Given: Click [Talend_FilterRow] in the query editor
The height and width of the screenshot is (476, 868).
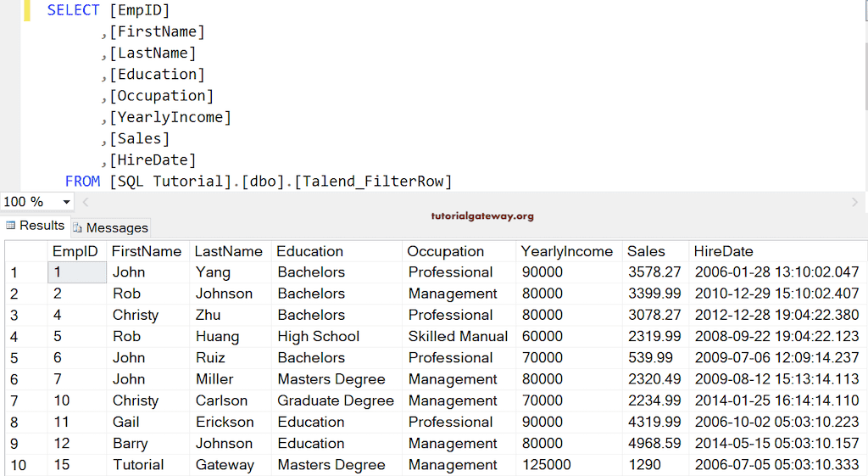Looking at the screenshot, I should coord(373,182).
